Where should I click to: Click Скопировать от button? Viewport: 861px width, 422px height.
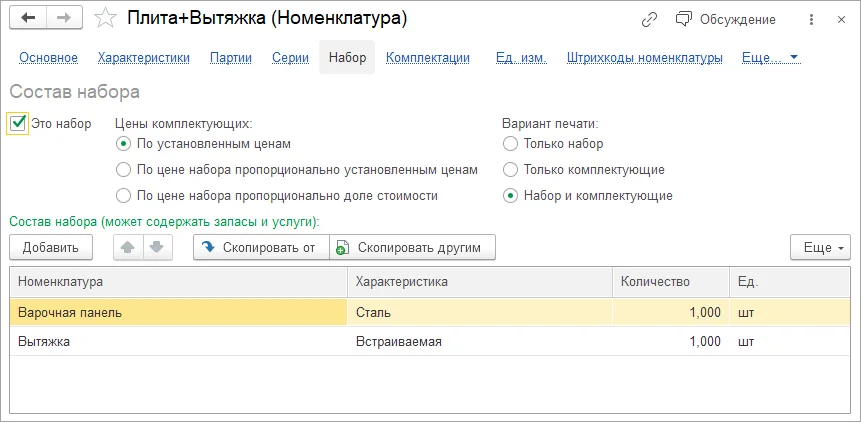(x=261, y=247)
